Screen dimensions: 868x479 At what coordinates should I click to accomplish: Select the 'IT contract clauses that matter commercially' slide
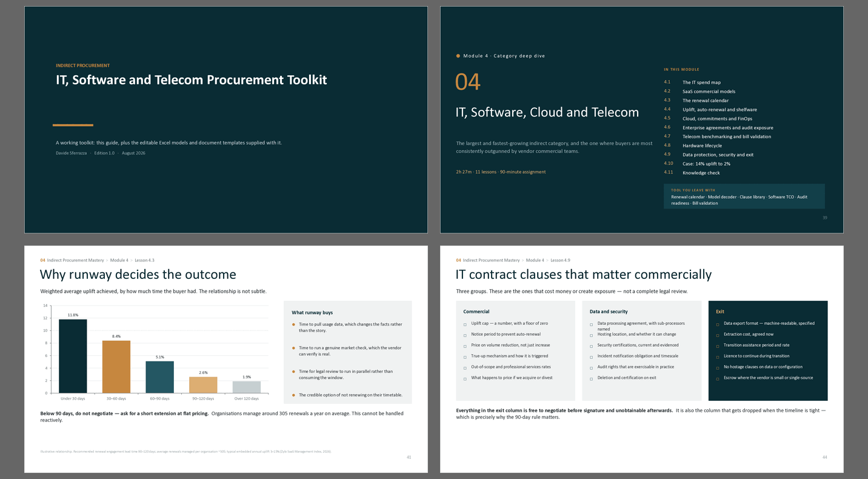click(x=642, y=359)
